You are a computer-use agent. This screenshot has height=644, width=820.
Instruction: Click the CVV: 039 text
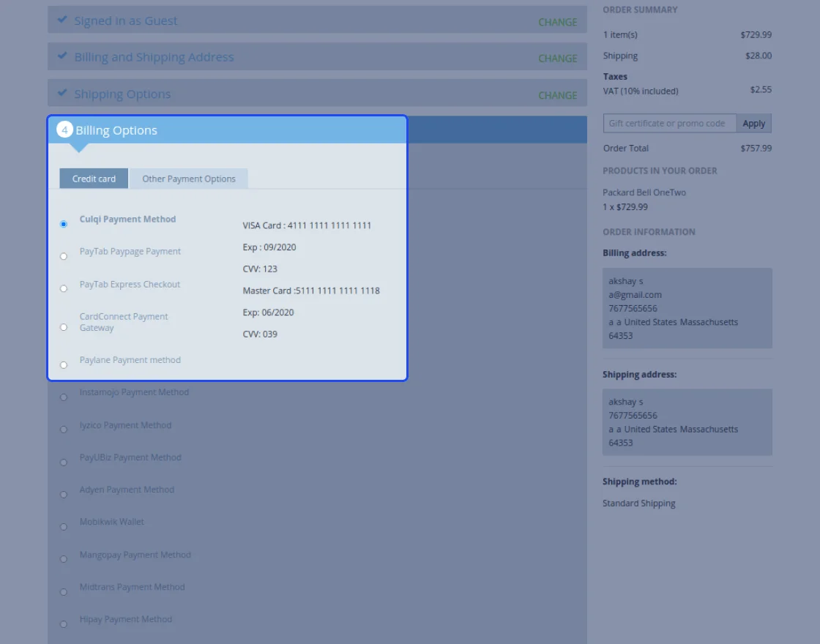pyautogui.click(x=260, y=334)
